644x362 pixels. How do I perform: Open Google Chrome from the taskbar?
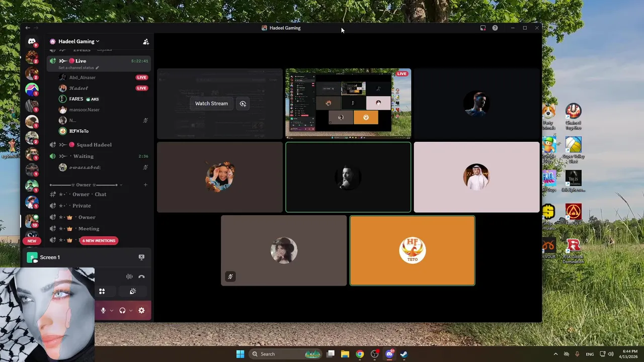[360, 354]
